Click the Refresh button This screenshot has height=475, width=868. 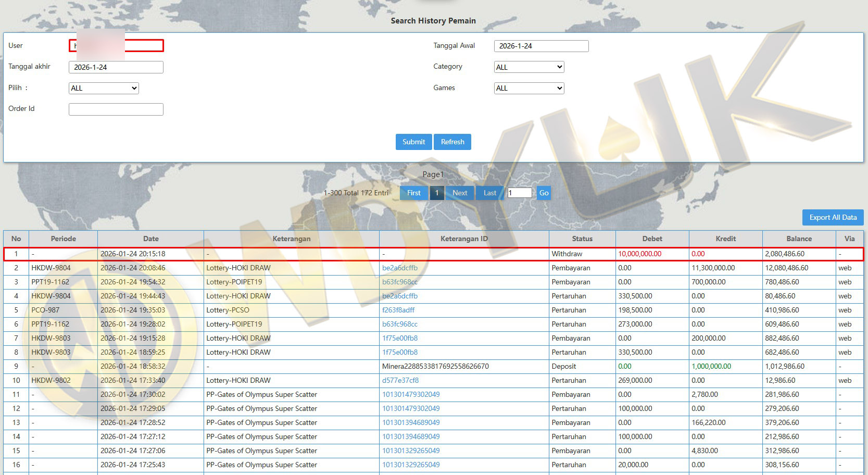point(452,142)
